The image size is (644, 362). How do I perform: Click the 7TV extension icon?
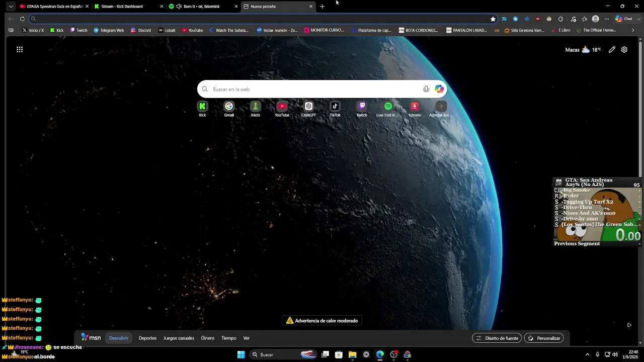pos(504,19)
